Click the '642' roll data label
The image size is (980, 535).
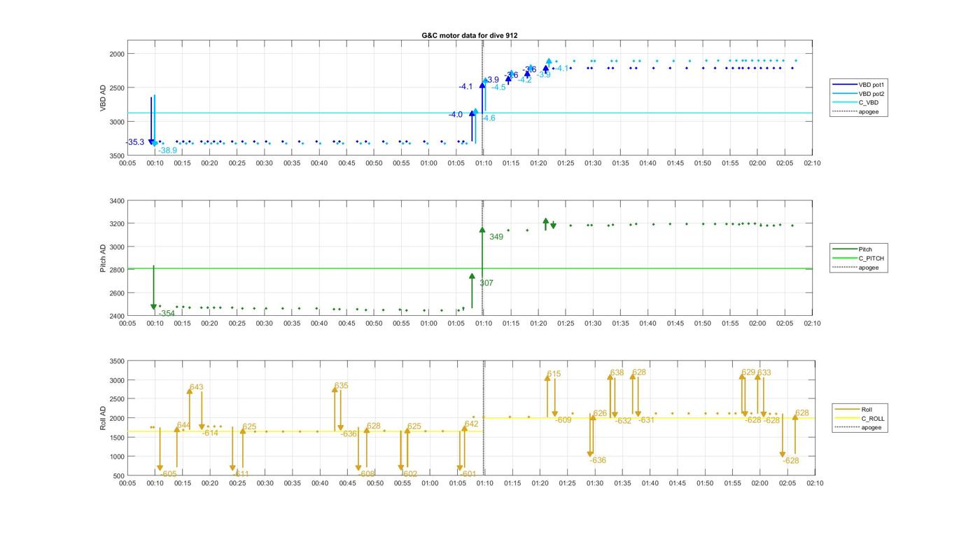(x=472, y=424)
